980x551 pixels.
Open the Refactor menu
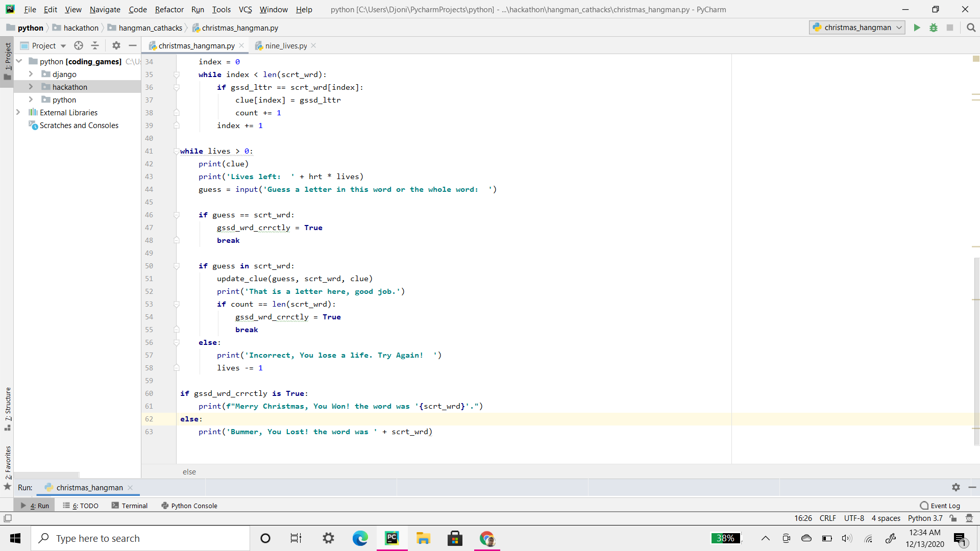(x=169, y=9)
